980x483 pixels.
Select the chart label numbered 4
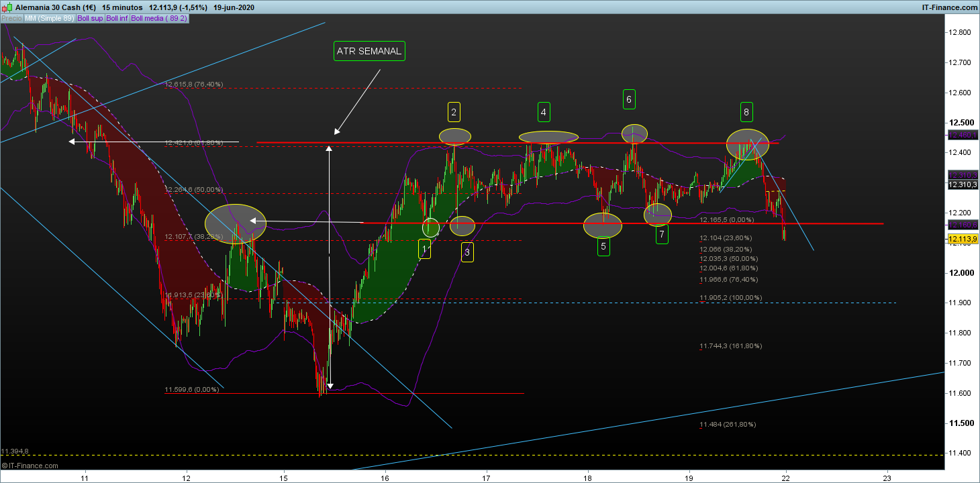(x=544, y=112)
